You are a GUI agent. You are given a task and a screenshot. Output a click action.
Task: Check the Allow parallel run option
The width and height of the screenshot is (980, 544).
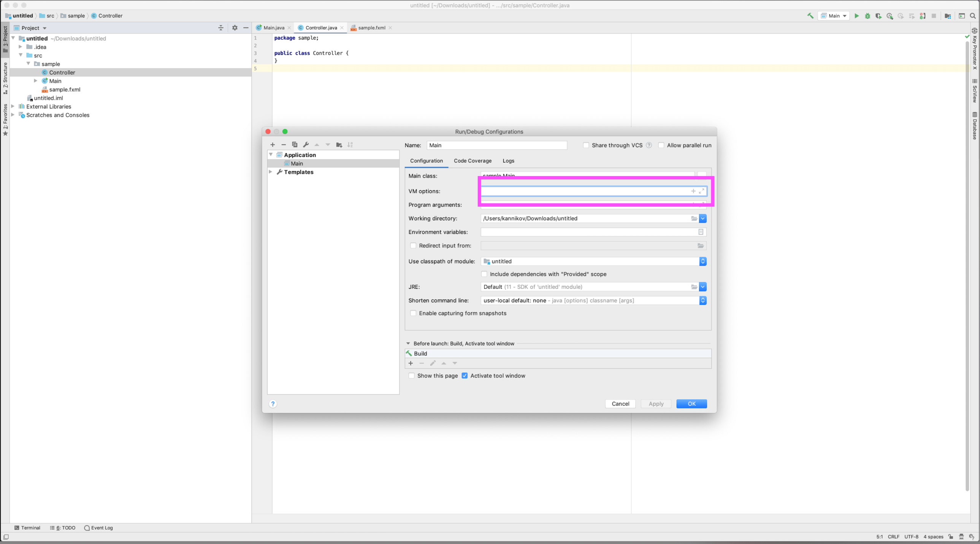(x=661, y=145)
